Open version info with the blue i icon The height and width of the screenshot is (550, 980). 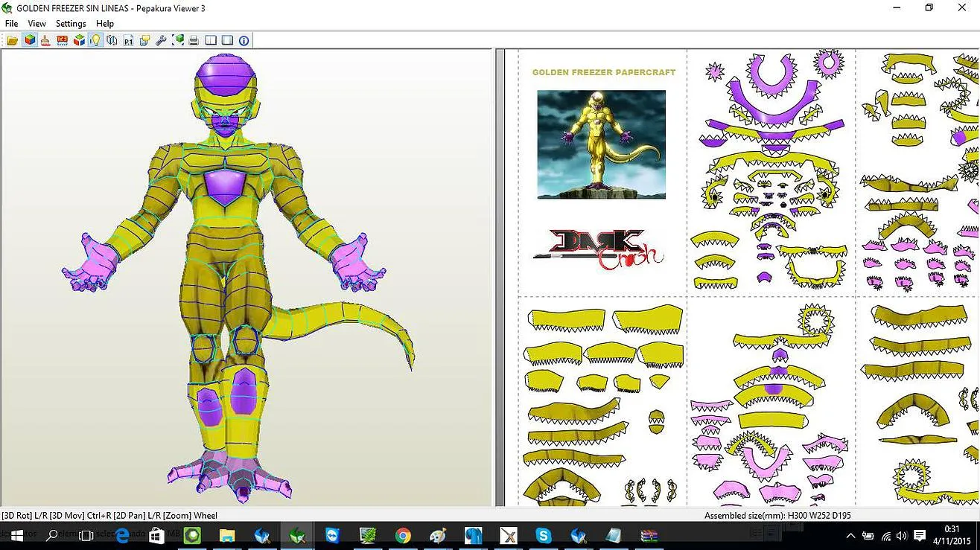click(244, 40)
